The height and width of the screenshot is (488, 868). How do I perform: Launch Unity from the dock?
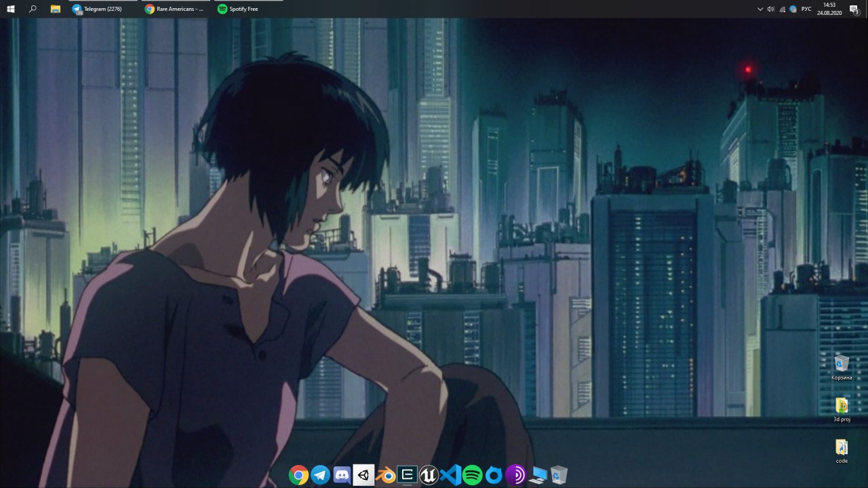click(x=363, y=474)
